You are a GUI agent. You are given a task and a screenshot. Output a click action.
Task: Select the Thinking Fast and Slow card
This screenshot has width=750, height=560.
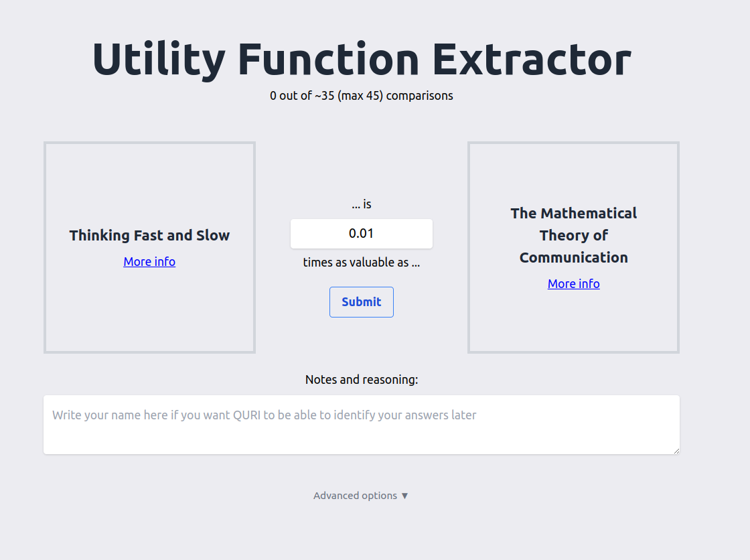coord(150,247)
